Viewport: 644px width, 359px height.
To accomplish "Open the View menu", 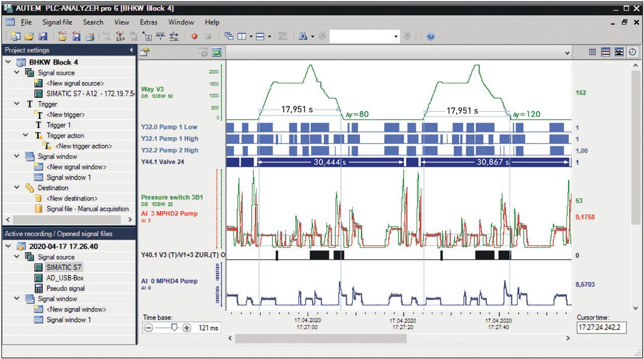I will (121, 22).
